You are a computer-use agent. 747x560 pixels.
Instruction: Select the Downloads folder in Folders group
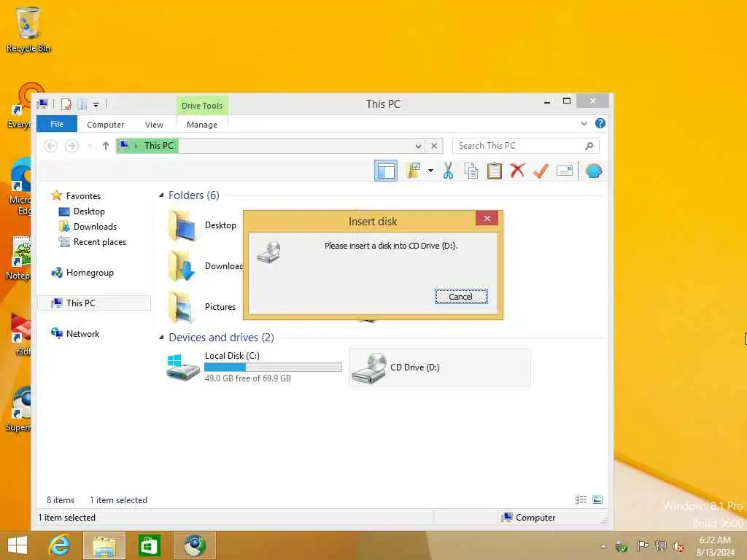coord(204,265)
